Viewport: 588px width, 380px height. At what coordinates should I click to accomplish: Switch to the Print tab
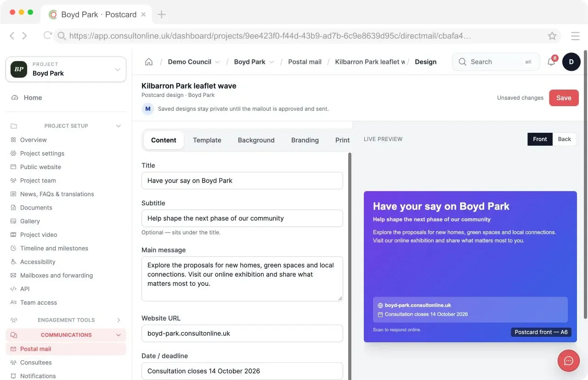[342, 140]
